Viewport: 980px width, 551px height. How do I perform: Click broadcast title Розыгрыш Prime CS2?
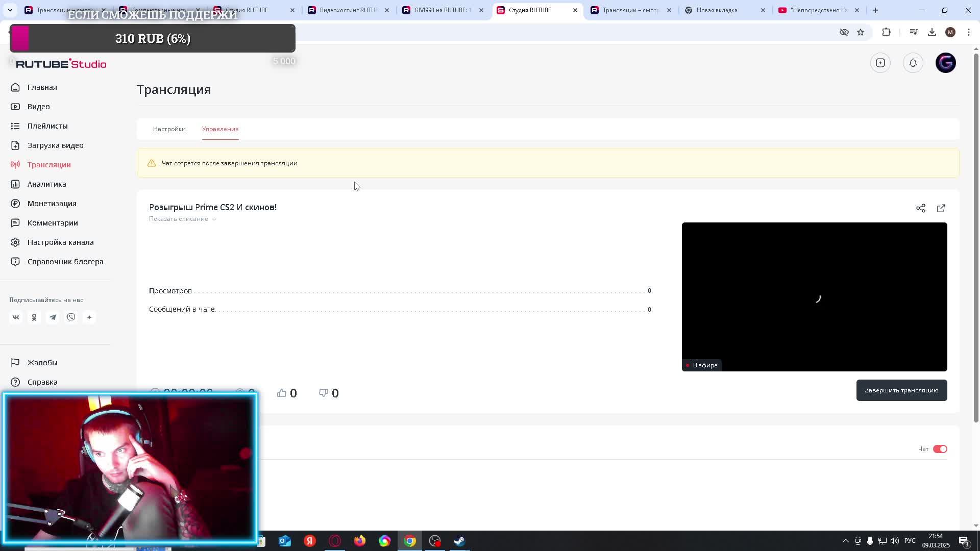coord(213,207)
